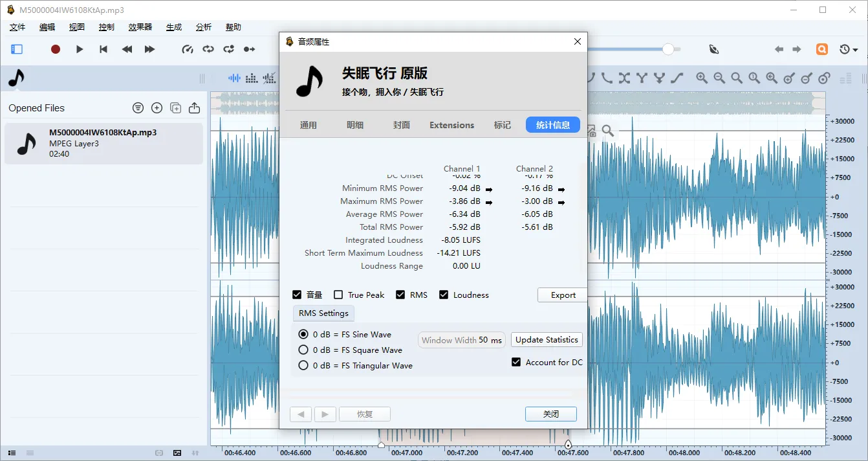Expand the RMS Settings section
The width and height of the screenshot is (868, 461).
point(323,313)
